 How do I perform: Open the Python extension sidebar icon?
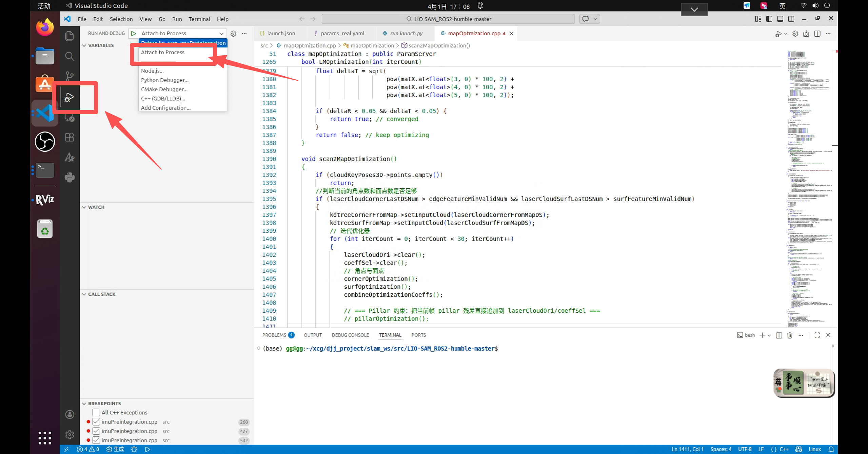(x=70, y=177)
